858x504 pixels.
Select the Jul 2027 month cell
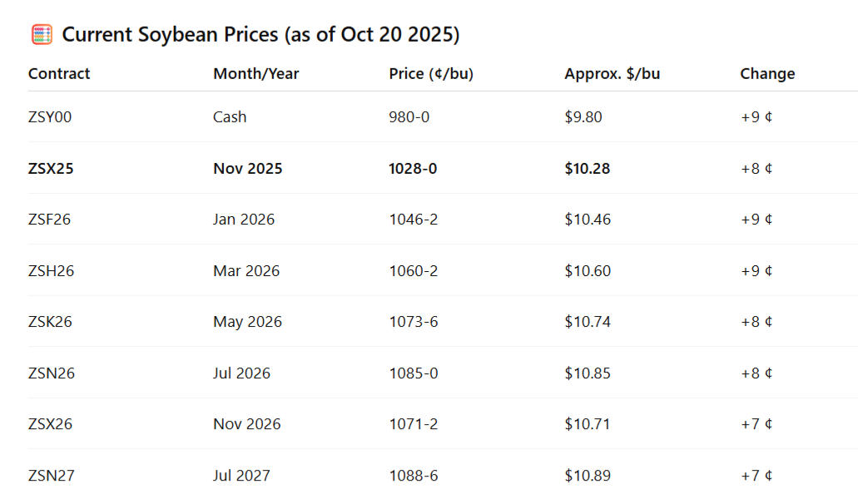coord(241,476)
